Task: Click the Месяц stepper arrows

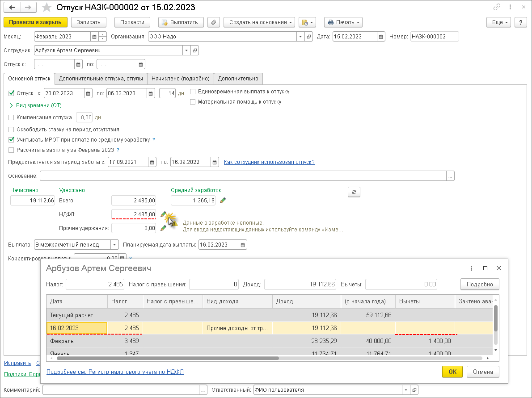Action: (x=102, y=37)
